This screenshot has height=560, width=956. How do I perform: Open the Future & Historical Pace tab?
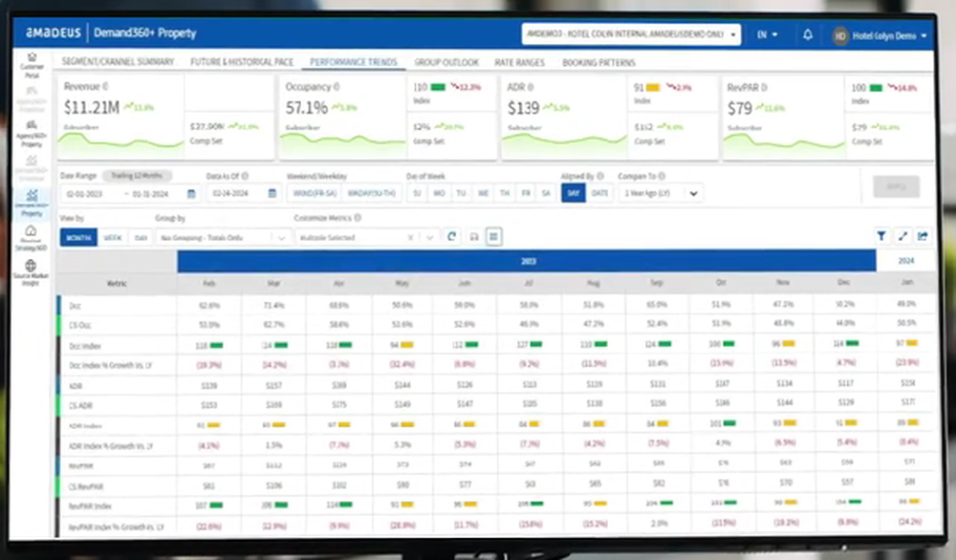(x=242, y=62)
